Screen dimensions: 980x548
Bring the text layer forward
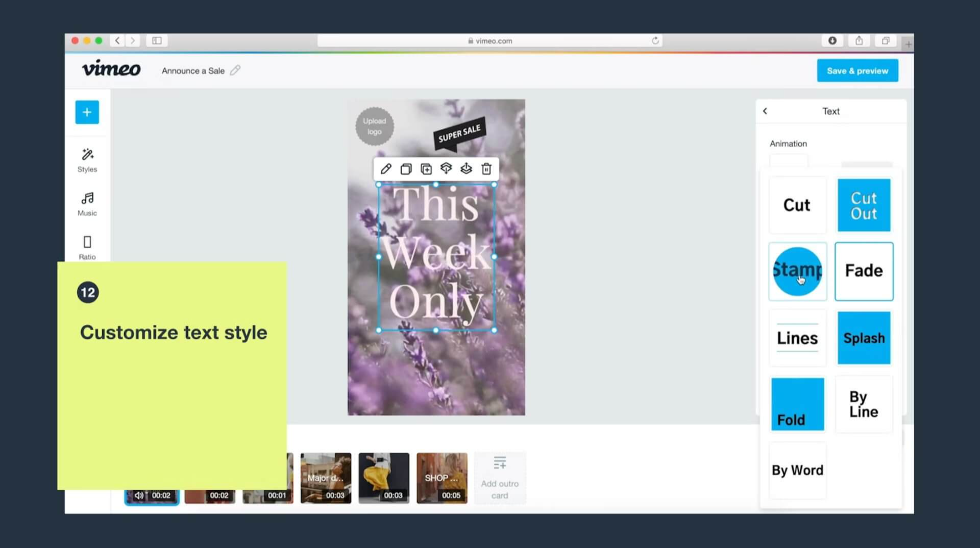point(446,169)
